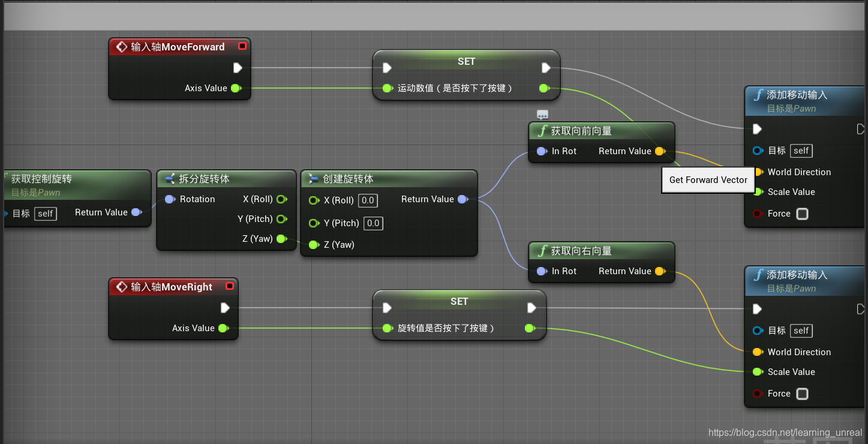This screenshot has width=868, height=444.
Task: Click the break struct icon on 拆分旋转体 node
Action: click(170, 178)
